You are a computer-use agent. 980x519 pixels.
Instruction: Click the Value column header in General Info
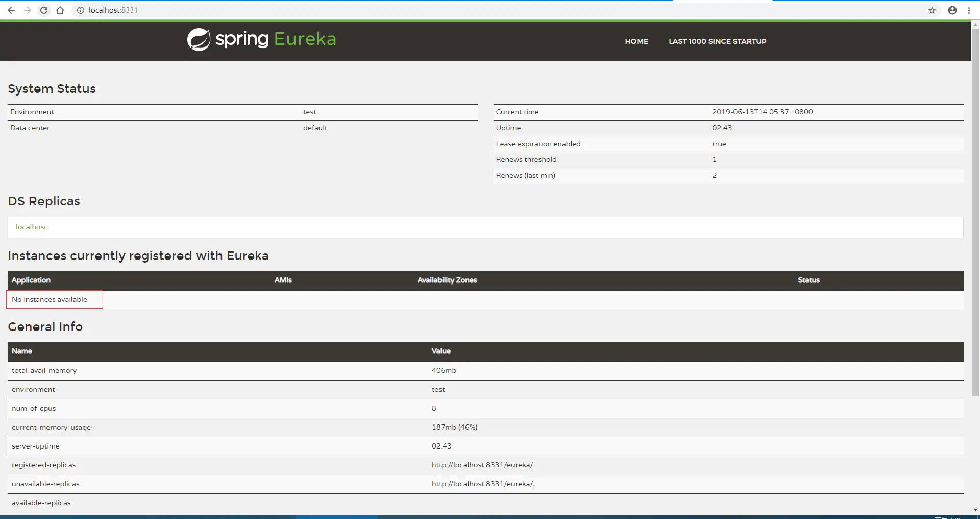[x=441, y=351]
